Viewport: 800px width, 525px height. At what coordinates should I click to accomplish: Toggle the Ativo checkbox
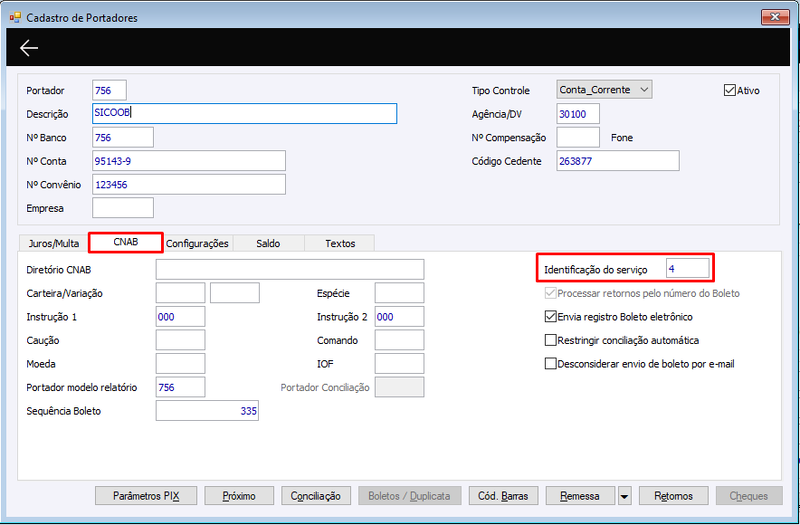pyautogui.click(x=730, y=90)
